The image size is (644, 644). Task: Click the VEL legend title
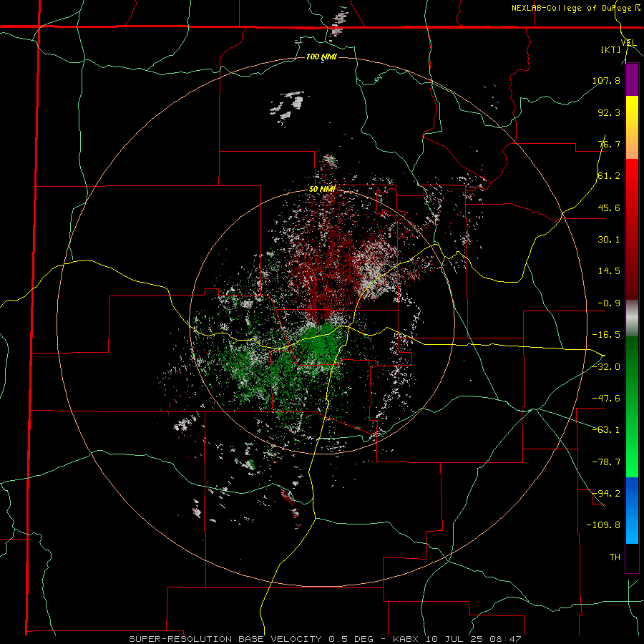[x=628, y=43]
